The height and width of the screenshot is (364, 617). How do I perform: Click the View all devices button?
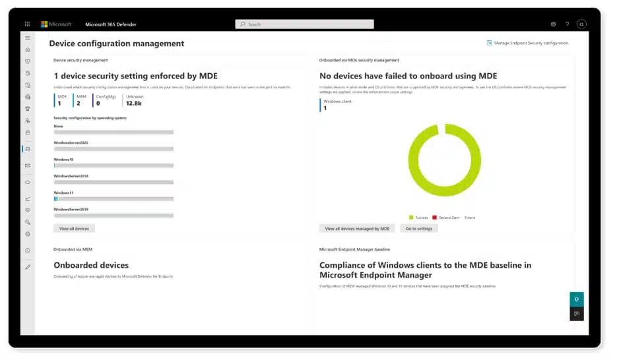pyautogui.click(x=74, y=228)
